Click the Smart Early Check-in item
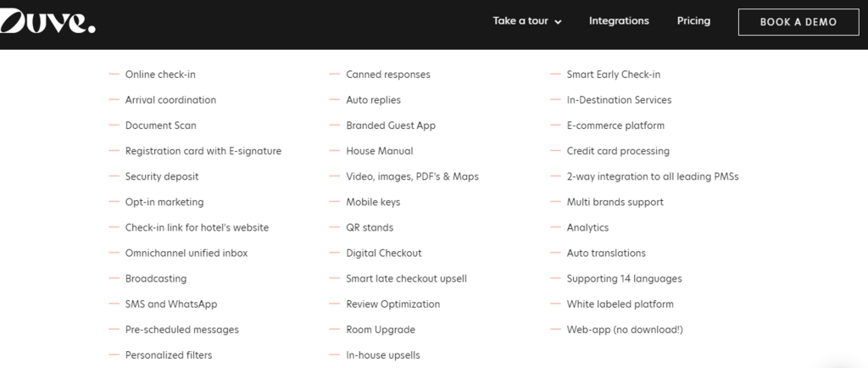Image resolution: width=868 pixels, height=368 pixels. (613, 75)
